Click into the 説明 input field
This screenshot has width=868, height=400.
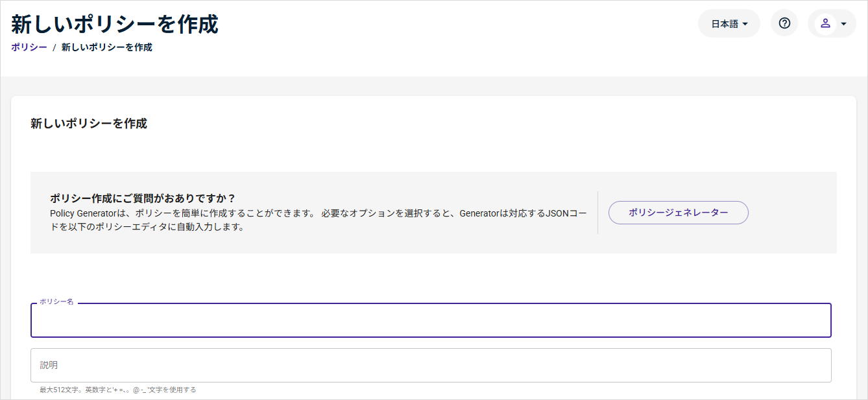pos(431,366)
